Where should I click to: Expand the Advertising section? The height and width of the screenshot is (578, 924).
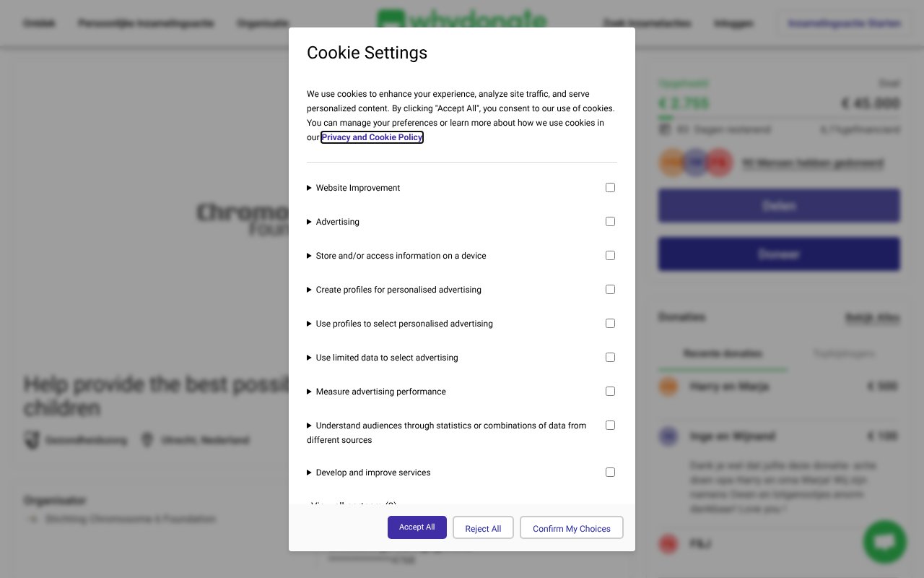point(310,222)
